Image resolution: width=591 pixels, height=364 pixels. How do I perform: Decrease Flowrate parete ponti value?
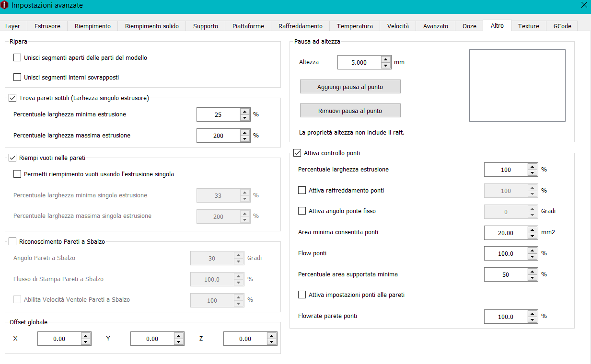(533, 320)
